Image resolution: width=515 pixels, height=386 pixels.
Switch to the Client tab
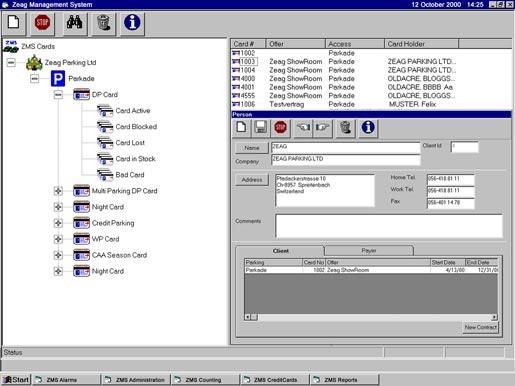point(280,251)
